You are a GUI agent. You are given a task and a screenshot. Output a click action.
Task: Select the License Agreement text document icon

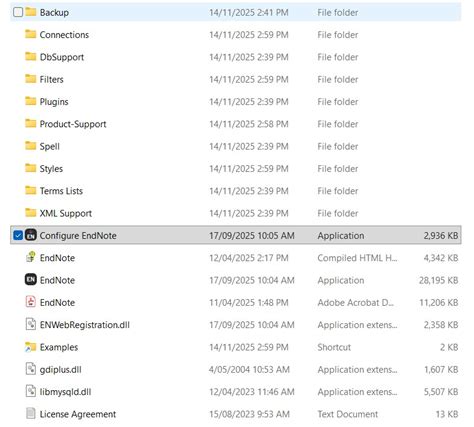(31, 414)
